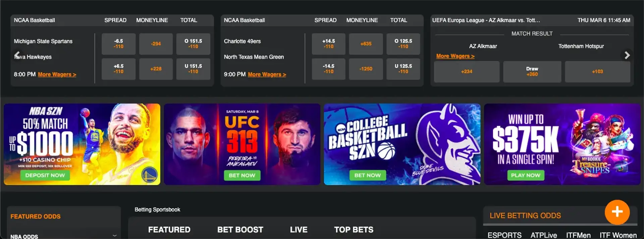Click DEPOSIT NOW on NBA SZN banner
This screenshot has height=239, width=644.
pos(45,175)
